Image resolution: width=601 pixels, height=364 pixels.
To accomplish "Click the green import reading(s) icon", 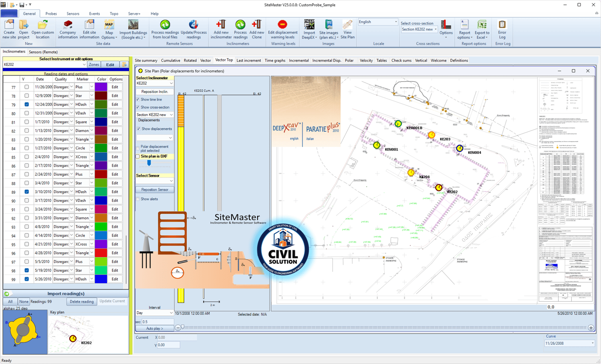I will click(x=6, y=294).
